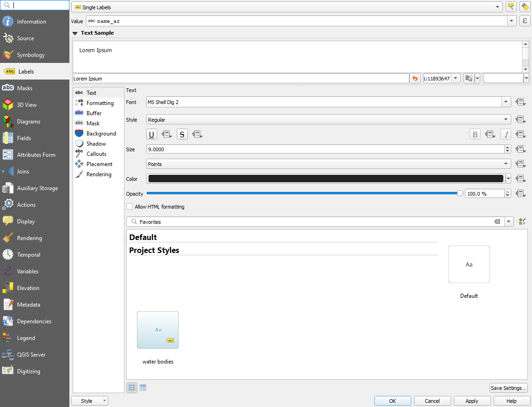Open the expression editor button beside Value
Screen dimensions: 532x407
coord(525,21)
